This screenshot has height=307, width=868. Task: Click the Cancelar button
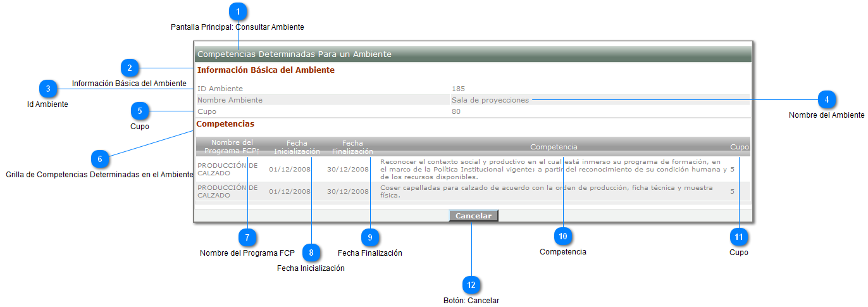tap(473, 216)
